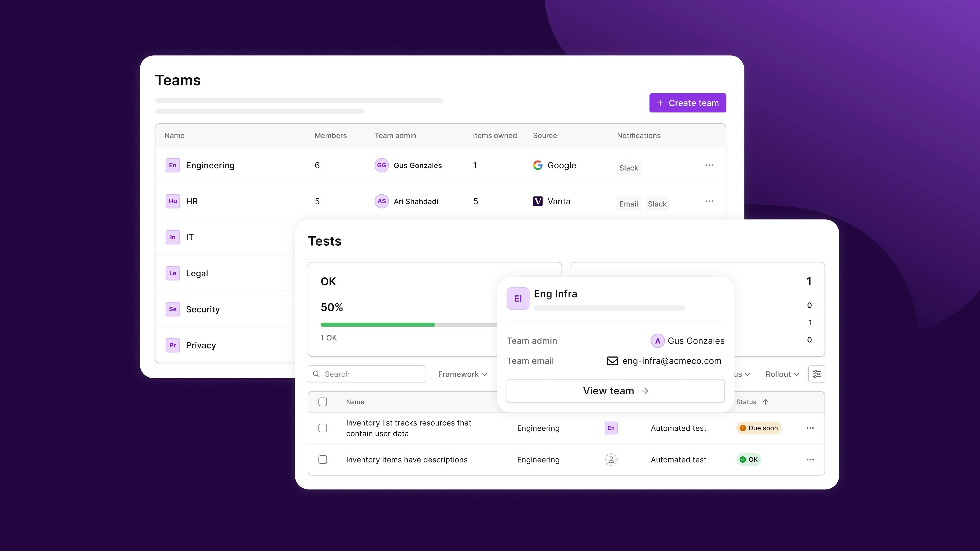Image resolution: width=980 pixels, height=551 pixels.
Task: Open the filter settings sliders icon near Rollout
Action: click(816, 374)
